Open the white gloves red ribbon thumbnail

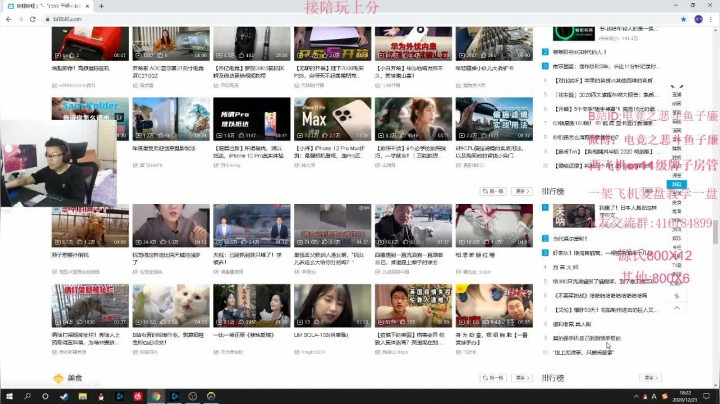click(494, 226)
